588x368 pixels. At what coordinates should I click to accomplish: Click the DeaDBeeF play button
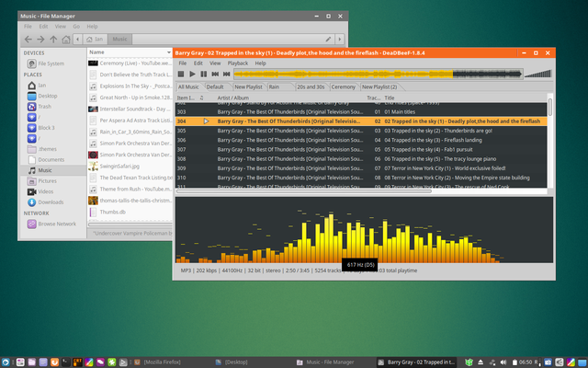click(x=192, y=74)
